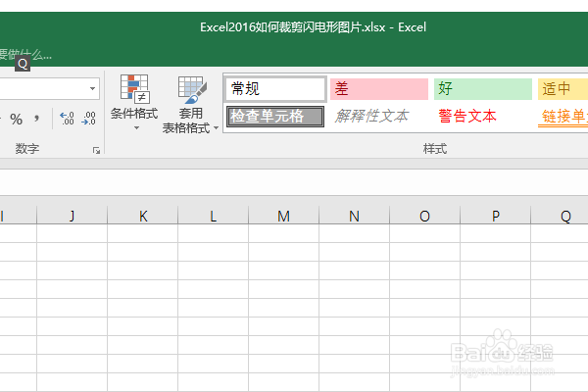Click the Decrease Decimal icon
This screenshot has height=392, width=588.
tap(89, 119)
